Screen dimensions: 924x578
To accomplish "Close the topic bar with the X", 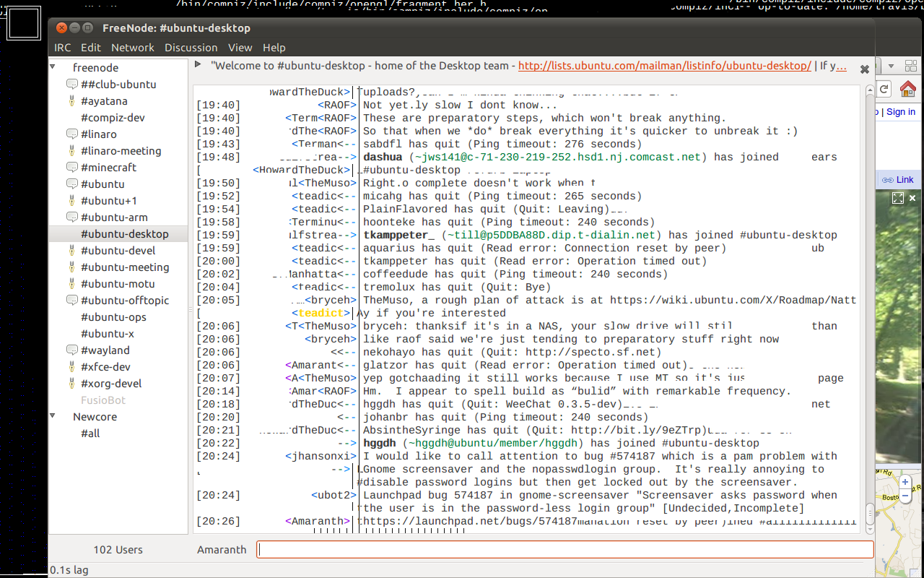I will 864,69.
